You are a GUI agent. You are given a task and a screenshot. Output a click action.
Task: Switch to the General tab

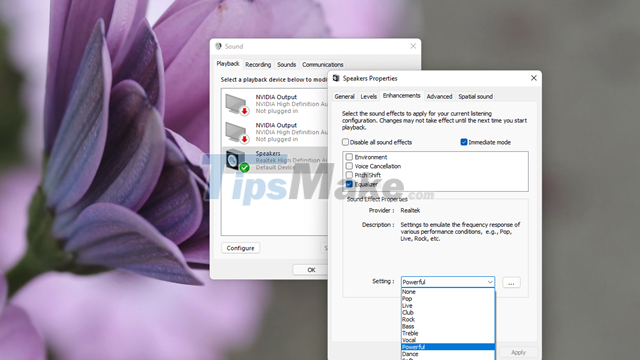click(x=344, y=96)
